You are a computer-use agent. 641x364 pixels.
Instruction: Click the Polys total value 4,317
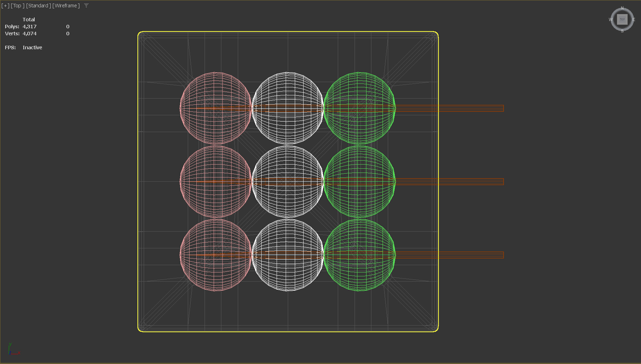29,27
